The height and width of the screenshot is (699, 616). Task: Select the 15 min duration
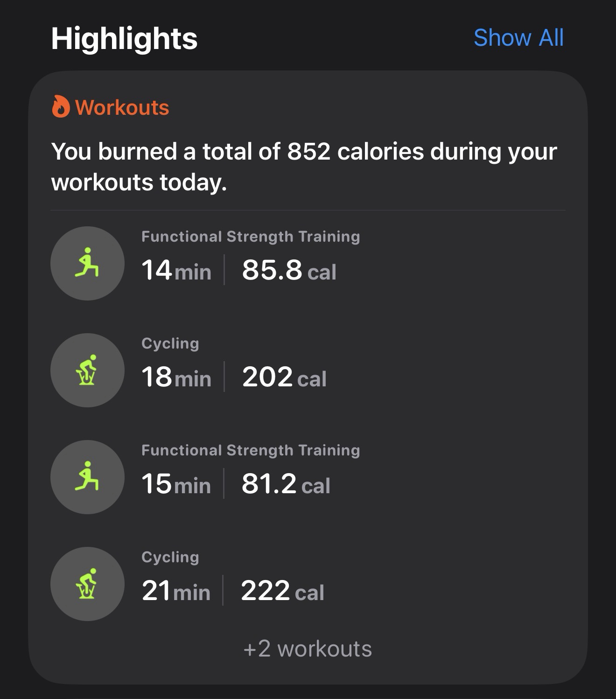pyautogui.click(x=176, y=484)
